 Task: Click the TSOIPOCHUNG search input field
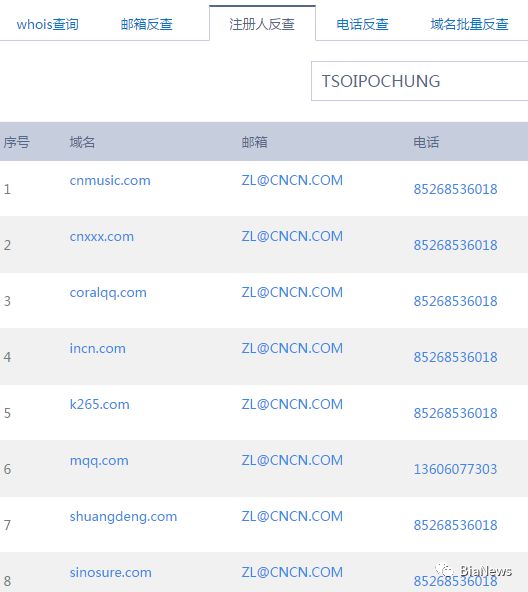point(420,81)
